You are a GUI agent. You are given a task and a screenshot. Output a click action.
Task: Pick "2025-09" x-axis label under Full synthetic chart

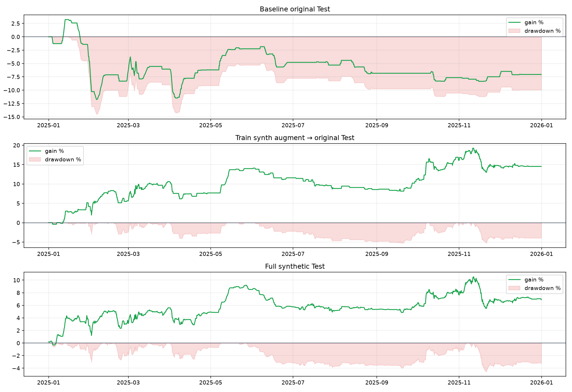point(376,383)
